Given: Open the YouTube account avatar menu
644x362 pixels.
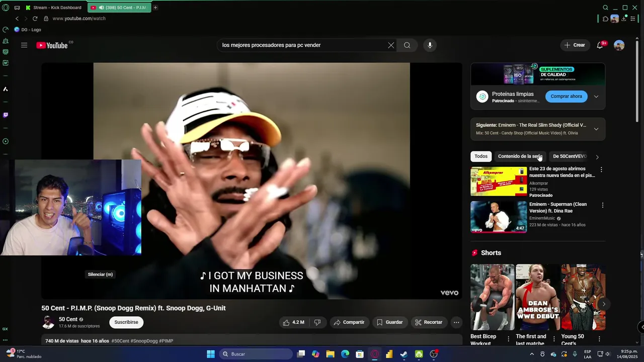Looking at the screenshot, I should pos(619,45).
